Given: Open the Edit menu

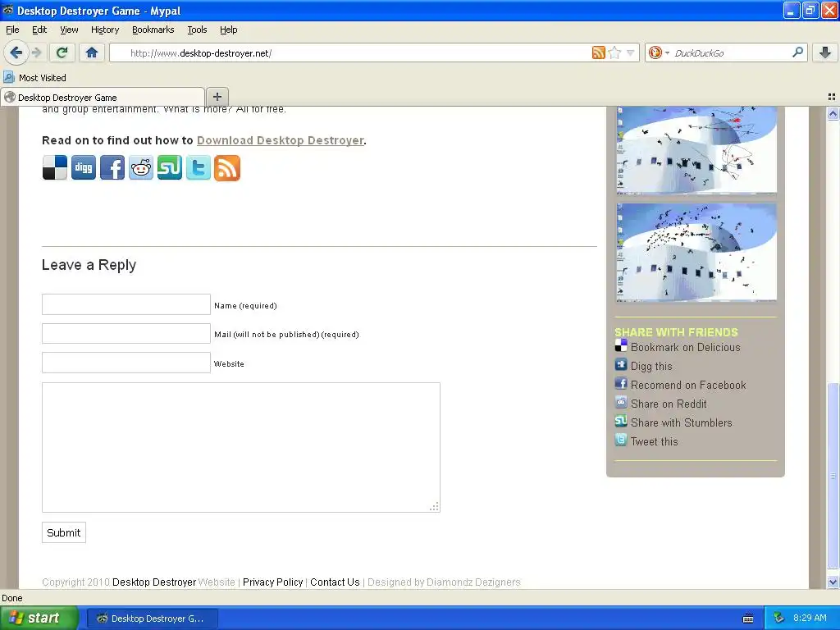Looking at the screenshot, I should point(39,30).
